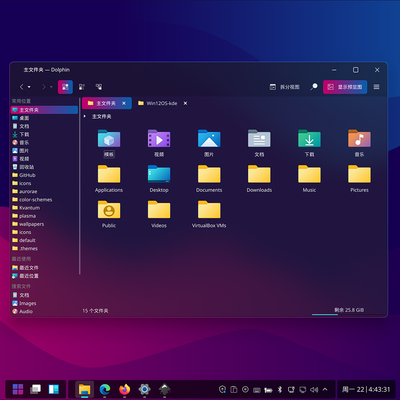Close the 主文件夹 tab
The height and width of the screenshot is (400, 400).
124,103
